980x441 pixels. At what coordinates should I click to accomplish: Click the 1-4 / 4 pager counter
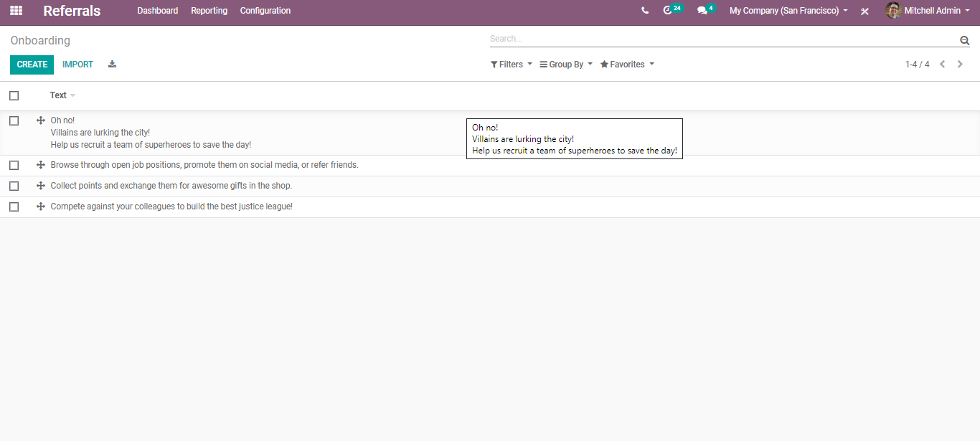coord(917,65)
